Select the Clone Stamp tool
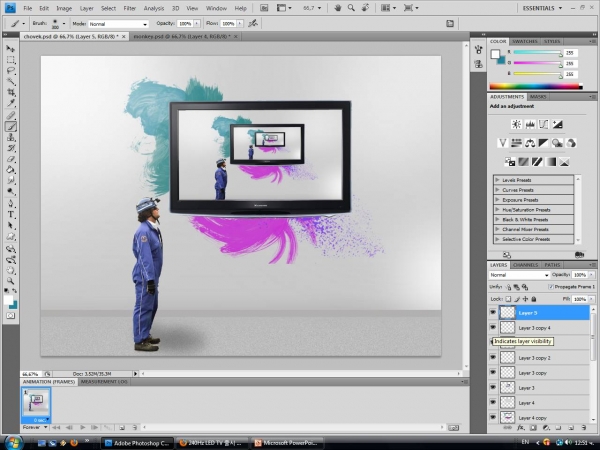The height and width of the screenshot is (450, 600). click(x=11, y=137)
